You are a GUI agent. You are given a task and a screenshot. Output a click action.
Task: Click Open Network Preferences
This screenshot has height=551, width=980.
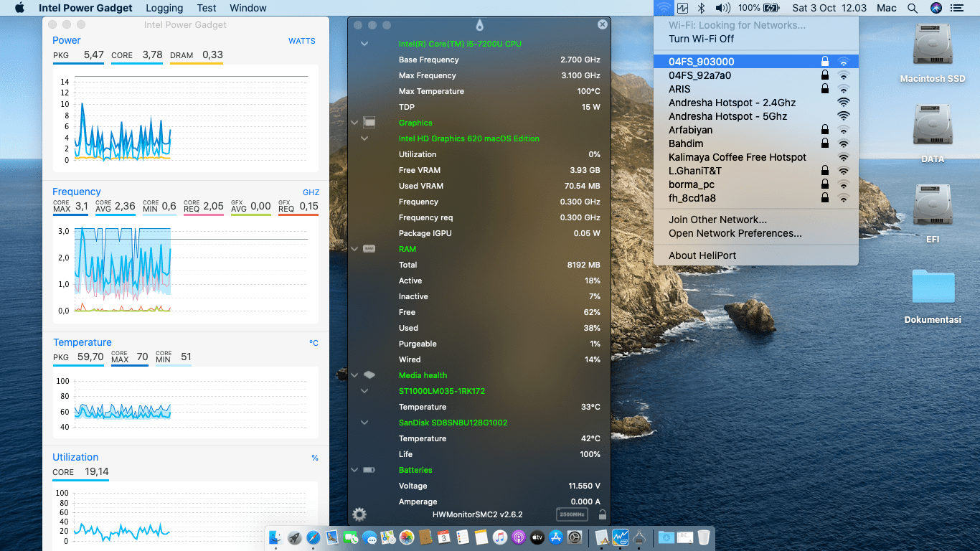click(x=735, y=233)
